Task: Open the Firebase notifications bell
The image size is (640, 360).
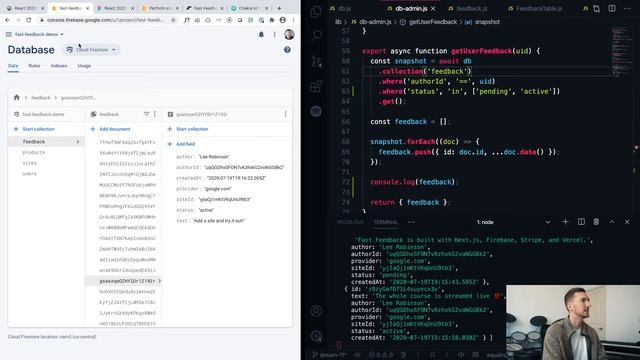Action: click(261, 35)
